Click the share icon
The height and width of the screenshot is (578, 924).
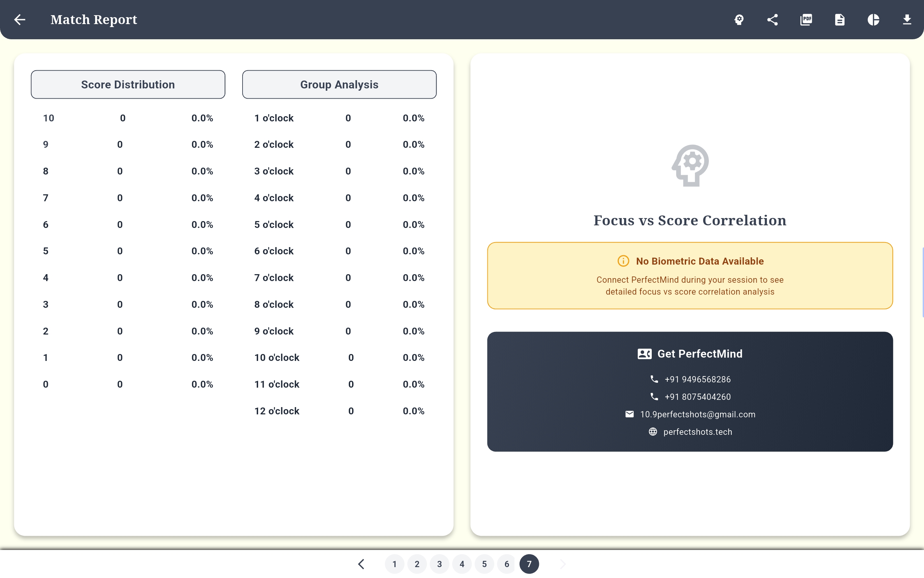pyautogui.click(x=772, y=19)
